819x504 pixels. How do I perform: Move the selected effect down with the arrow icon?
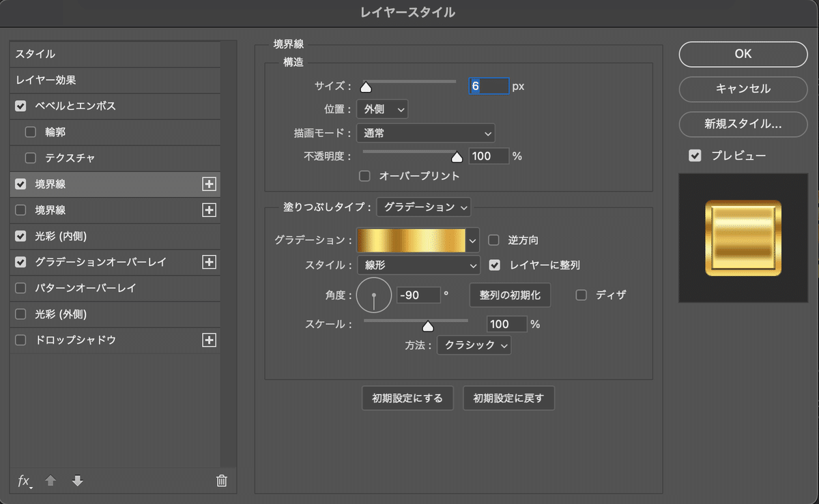click(78, 481)
